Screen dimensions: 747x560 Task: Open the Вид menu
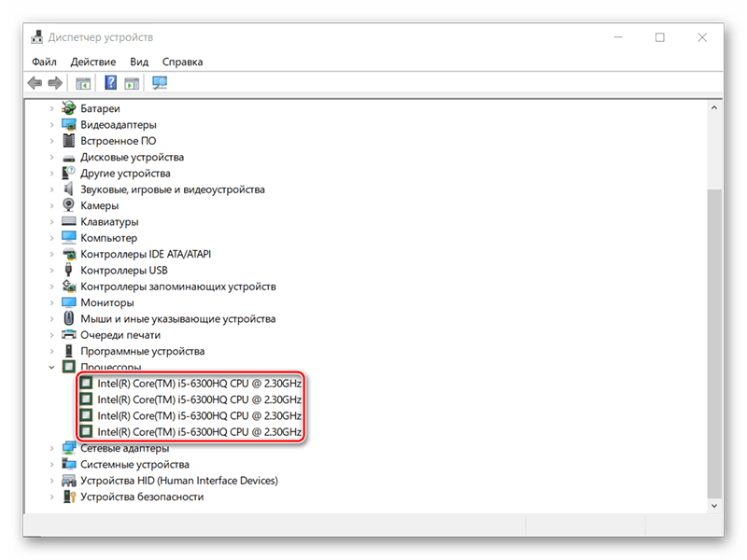139,62
